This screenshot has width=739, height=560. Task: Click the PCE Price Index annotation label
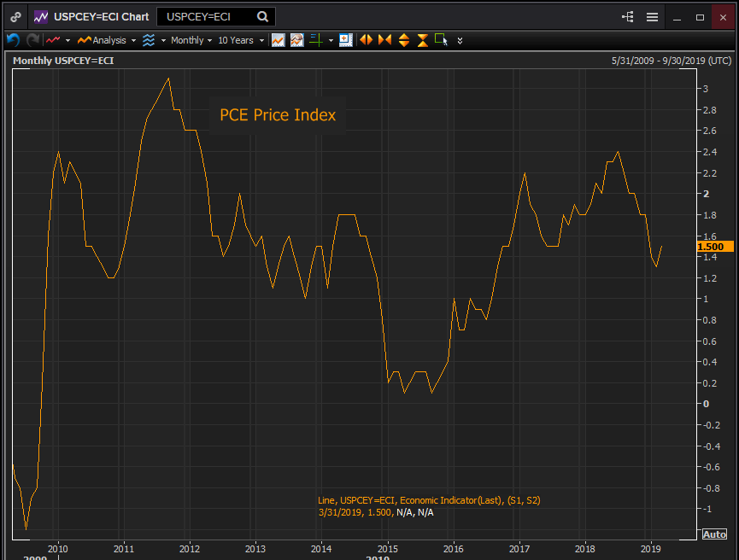point(278,115)
